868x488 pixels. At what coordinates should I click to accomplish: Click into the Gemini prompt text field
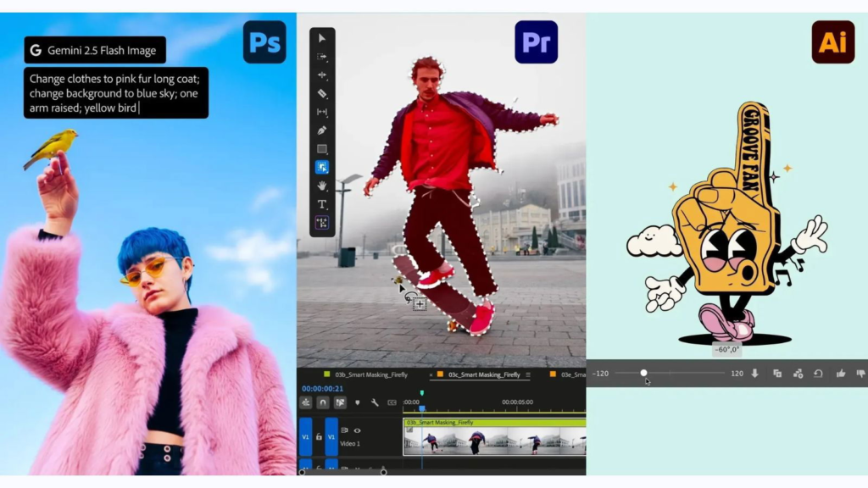(x=115, y=93)
